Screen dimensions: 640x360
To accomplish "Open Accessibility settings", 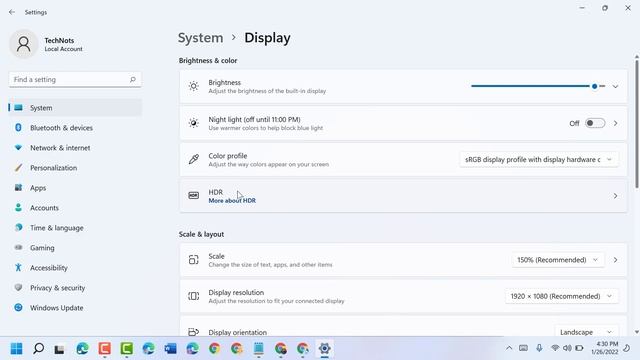I will click(x=76, y=268).
